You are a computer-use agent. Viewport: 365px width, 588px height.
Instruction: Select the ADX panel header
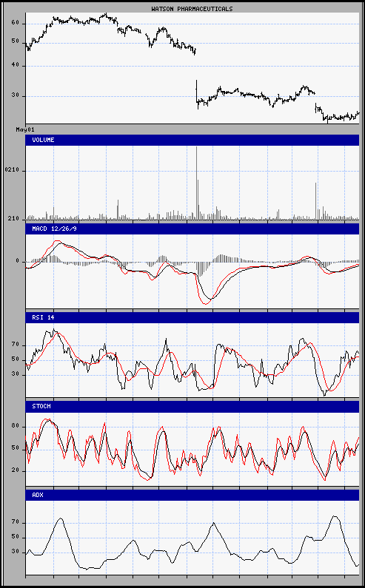coord(192,495)
